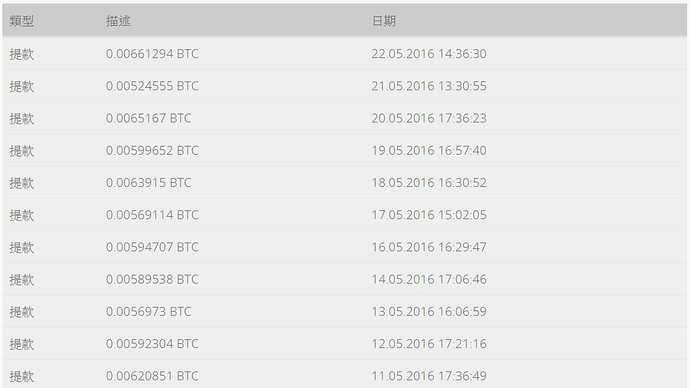The height and width of the screenshot is (388, 690).
Task: Select the 0.00661294 BTC withdrawal amount
Action: click(x=152, y=54)
